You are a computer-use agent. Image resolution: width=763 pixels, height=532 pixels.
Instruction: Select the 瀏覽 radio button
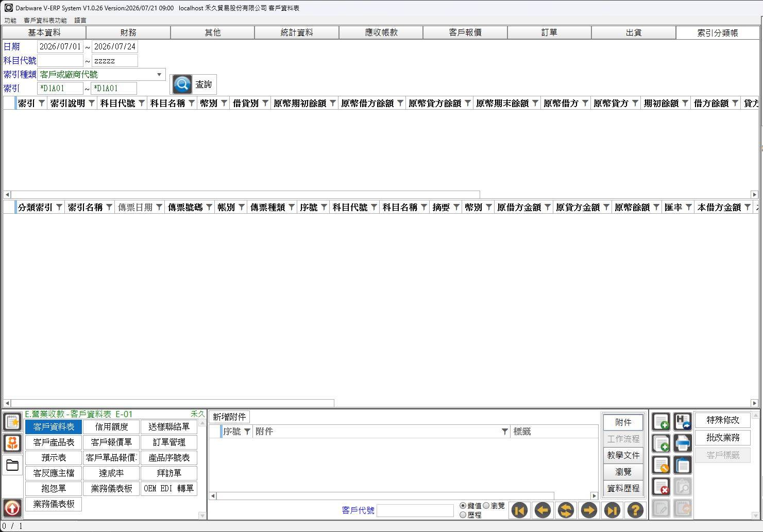[x=486, y=506]
